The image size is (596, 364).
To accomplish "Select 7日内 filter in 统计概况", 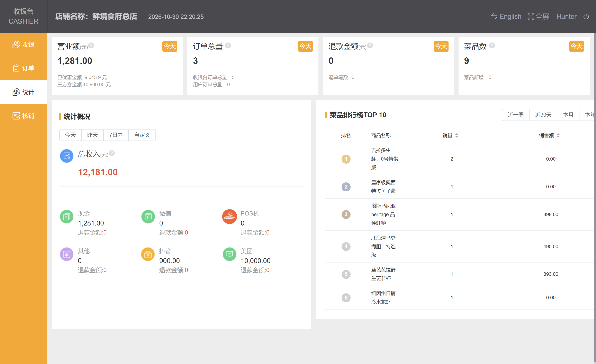I will click(116, 135).
